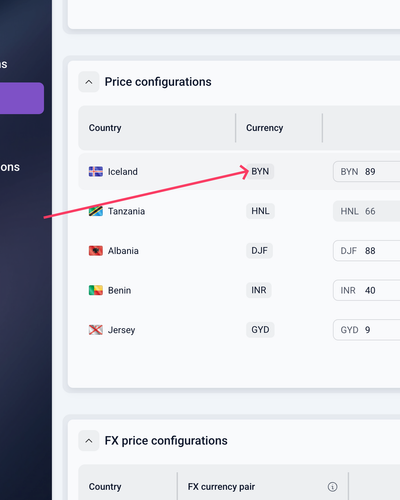Click the Iceland country name
This screenshot has width=400, height=500.
click(x=123, y=172)
